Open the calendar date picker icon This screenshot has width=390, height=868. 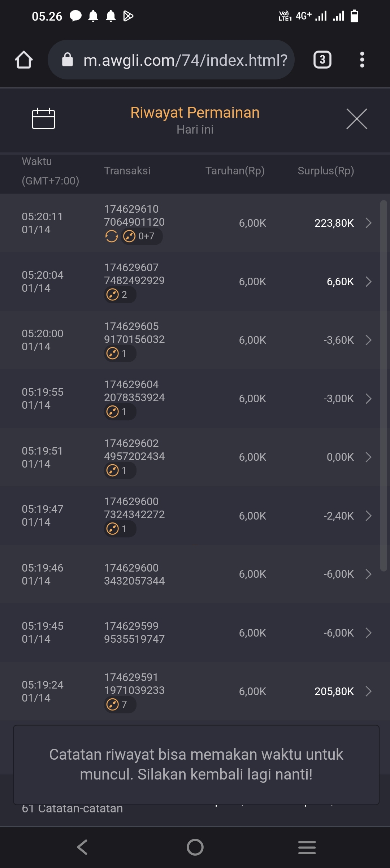(43, 118)
